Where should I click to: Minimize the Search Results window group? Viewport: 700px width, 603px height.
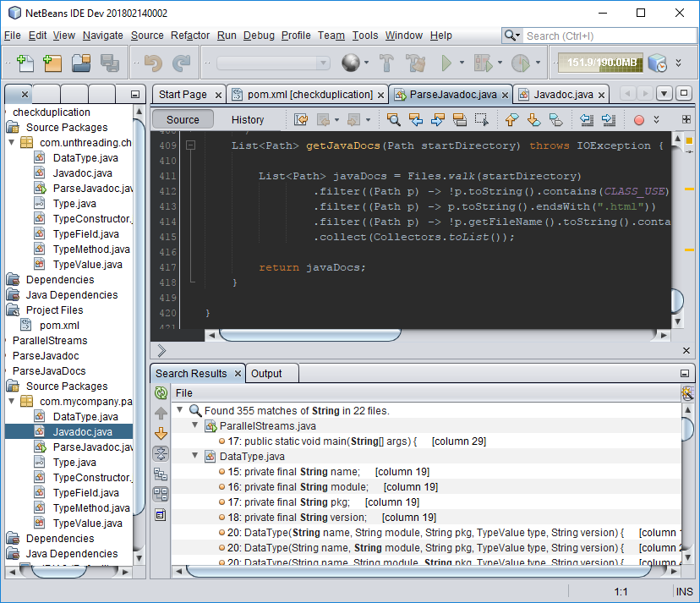[x=685, y=374]
